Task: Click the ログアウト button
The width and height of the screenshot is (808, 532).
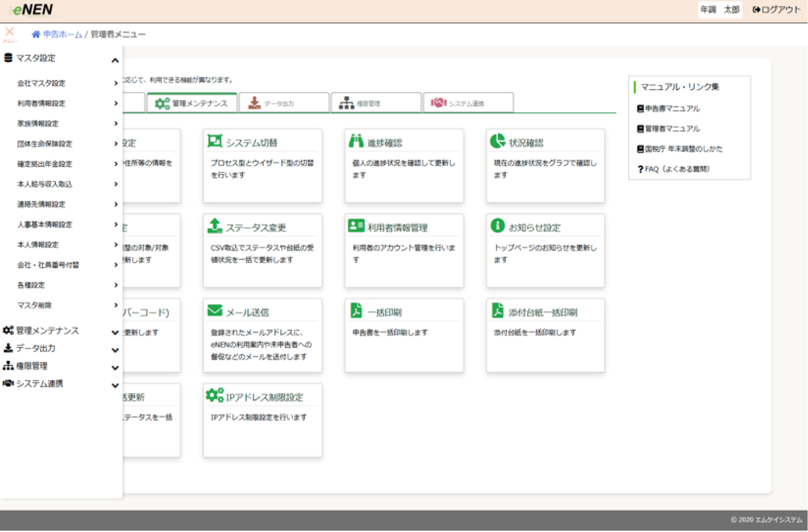Action: [x=776, y=10]
